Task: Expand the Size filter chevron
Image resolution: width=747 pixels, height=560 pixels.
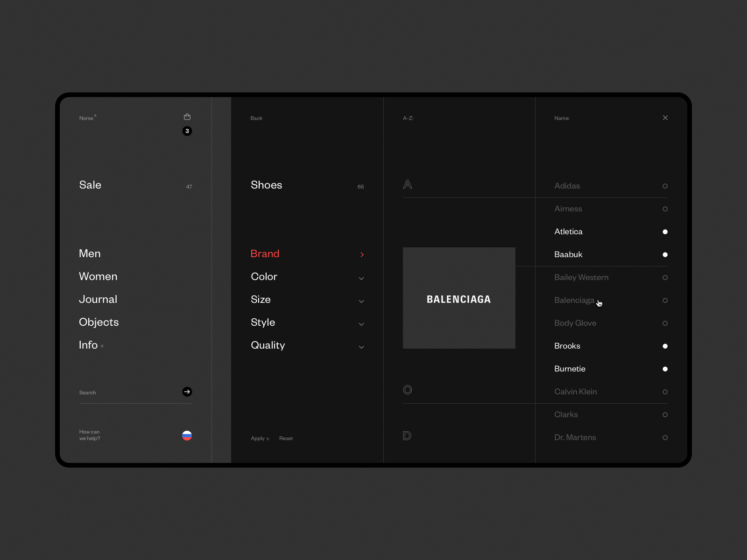Action: click(x=361, y=301)
